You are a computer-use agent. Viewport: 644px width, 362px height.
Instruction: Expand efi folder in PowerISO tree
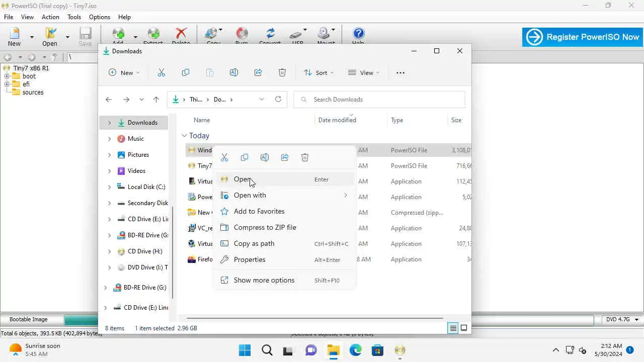[7, 84]
